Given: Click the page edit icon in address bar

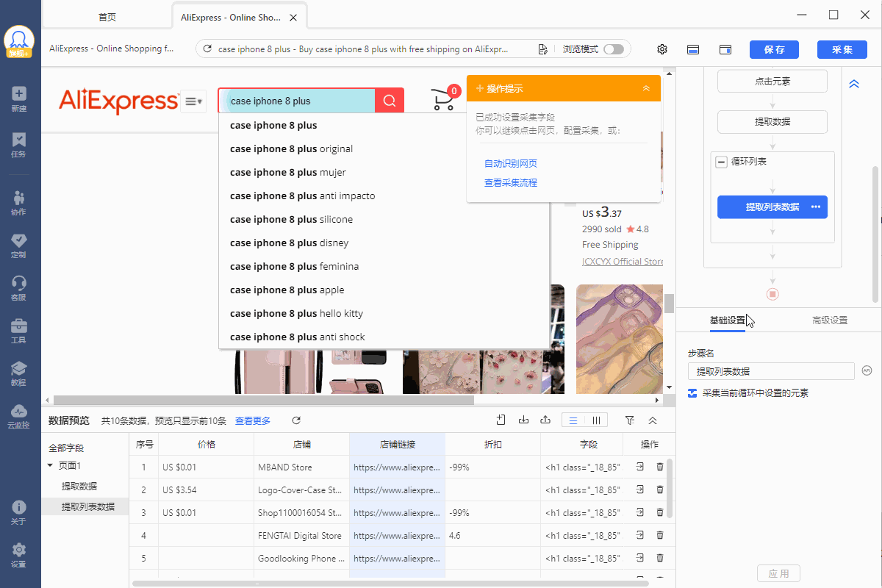Looking at the screenshot, I should coord(542,49).
